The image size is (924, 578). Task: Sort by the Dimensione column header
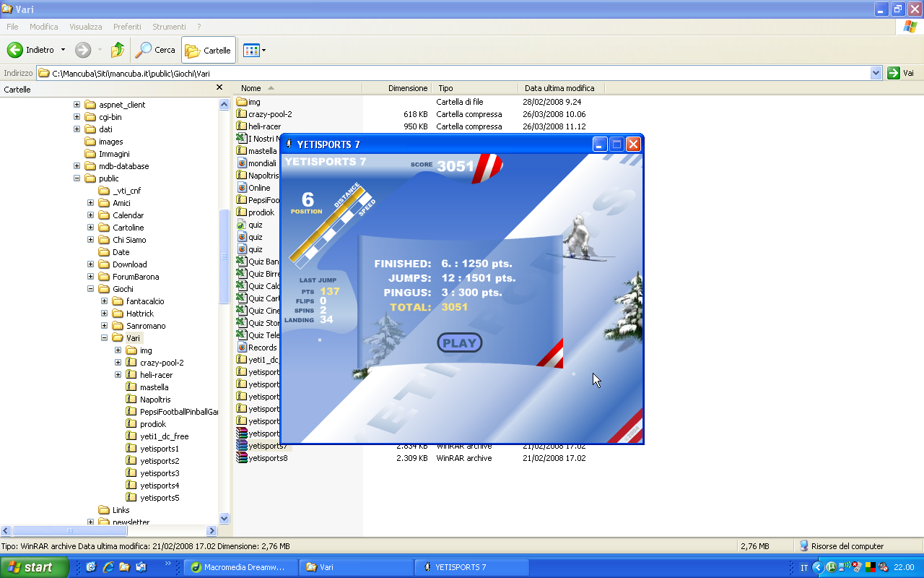(396, 88)
